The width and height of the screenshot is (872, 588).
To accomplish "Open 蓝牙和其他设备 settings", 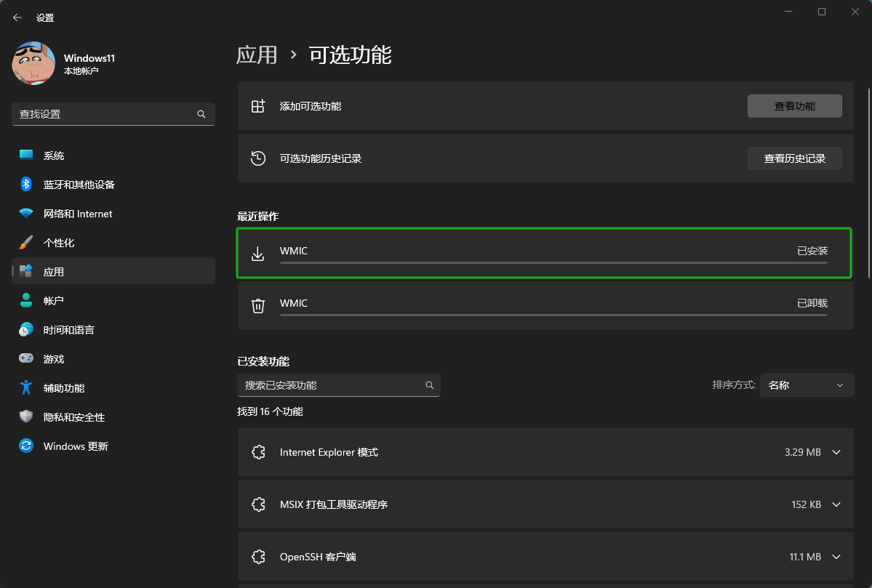I will click(x=79, y=185).
